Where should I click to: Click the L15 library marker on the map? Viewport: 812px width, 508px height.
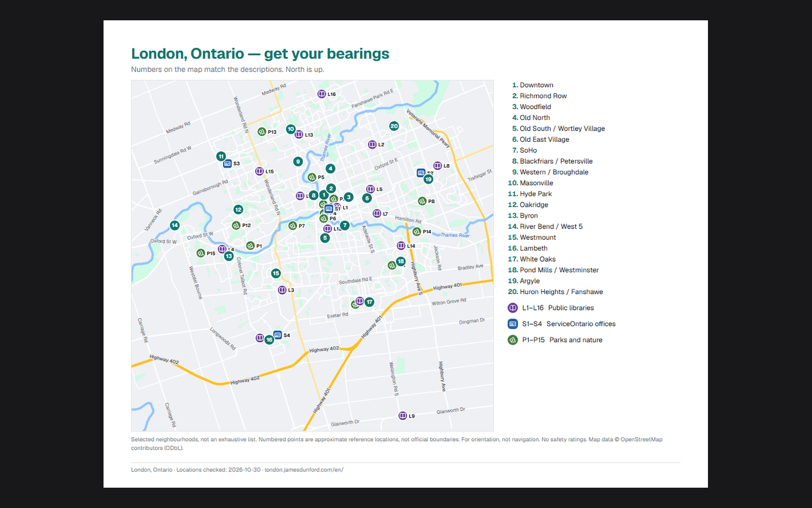click(259, 171)
